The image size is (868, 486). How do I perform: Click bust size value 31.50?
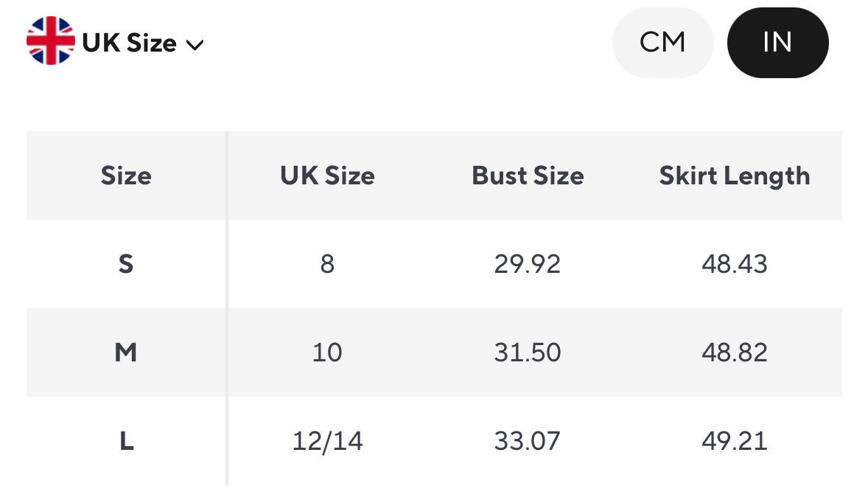pyautogui.click(x=528, y=353)
